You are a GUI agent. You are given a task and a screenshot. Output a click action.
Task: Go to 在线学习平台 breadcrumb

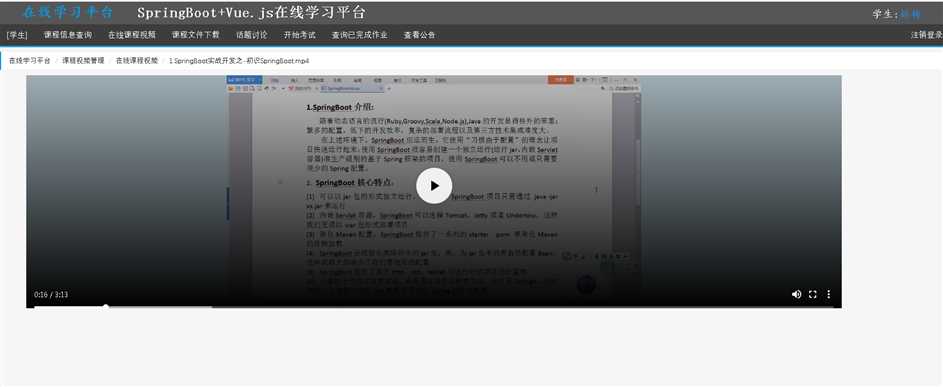(29, 61)
